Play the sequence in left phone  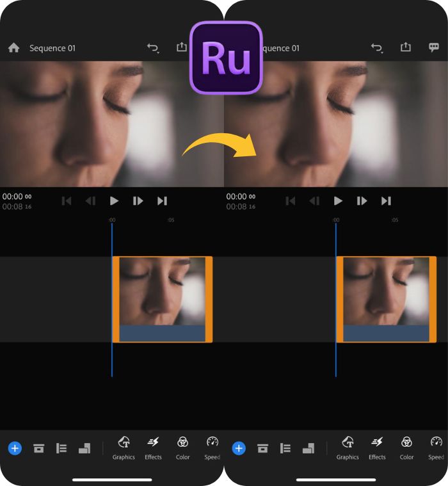[x=114, y=201]
